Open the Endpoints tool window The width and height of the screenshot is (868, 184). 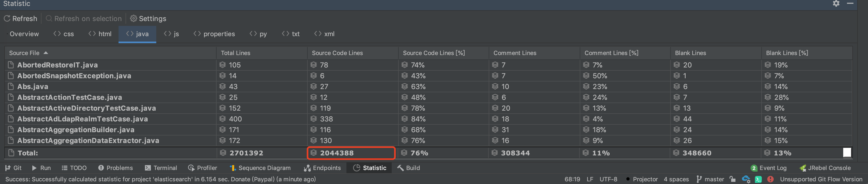[x=322, y=168]
